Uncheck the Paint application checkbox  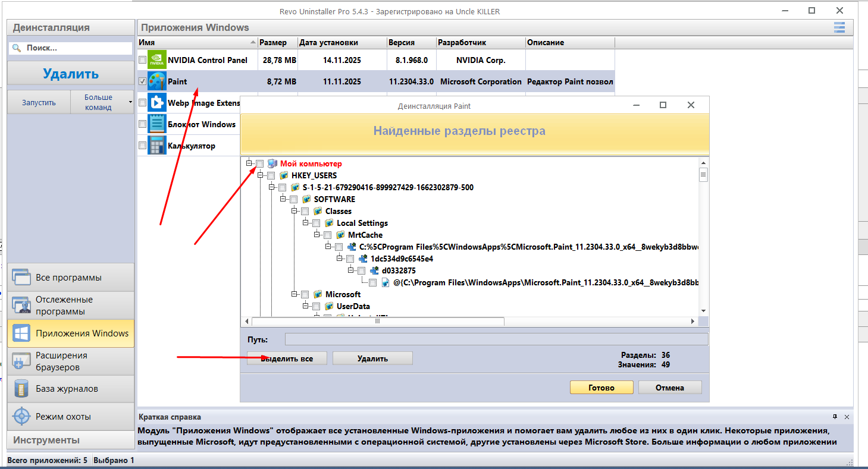click(x=142, y=81)
